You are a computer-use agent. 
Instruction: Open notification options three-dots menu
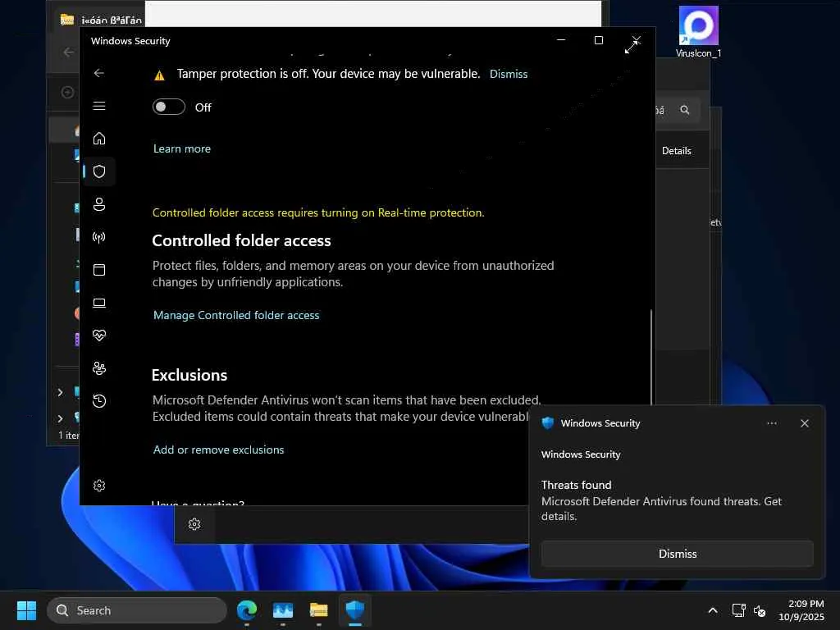click(x=771, y=423)
